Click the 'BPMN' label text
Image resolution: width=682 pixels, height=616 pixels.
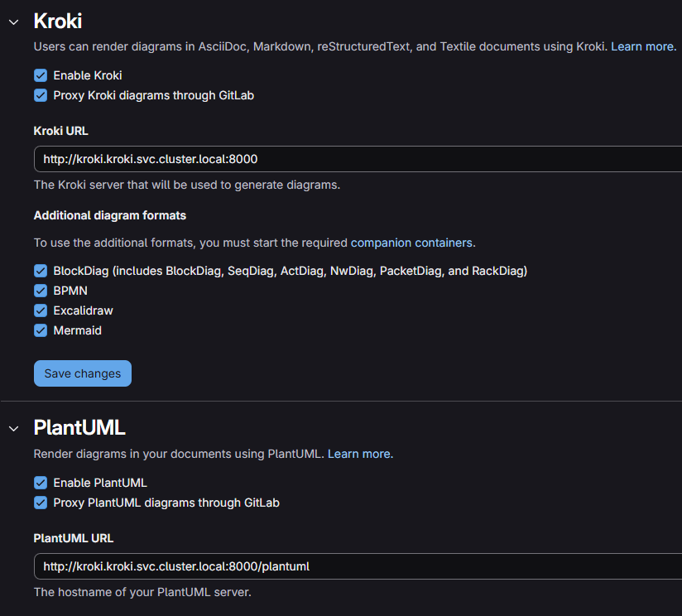[x=70, y=291]
